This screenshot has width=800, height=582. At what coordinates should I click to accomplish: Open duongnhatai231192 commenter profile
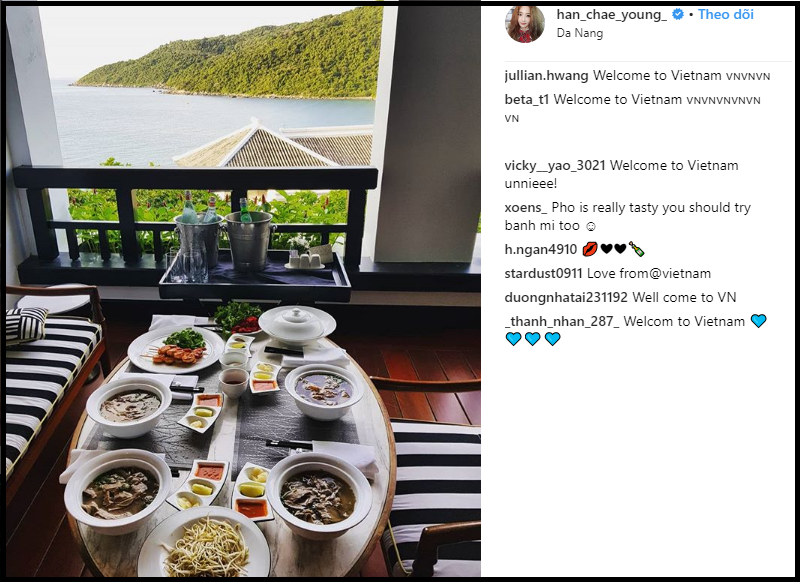click(566, 297)
